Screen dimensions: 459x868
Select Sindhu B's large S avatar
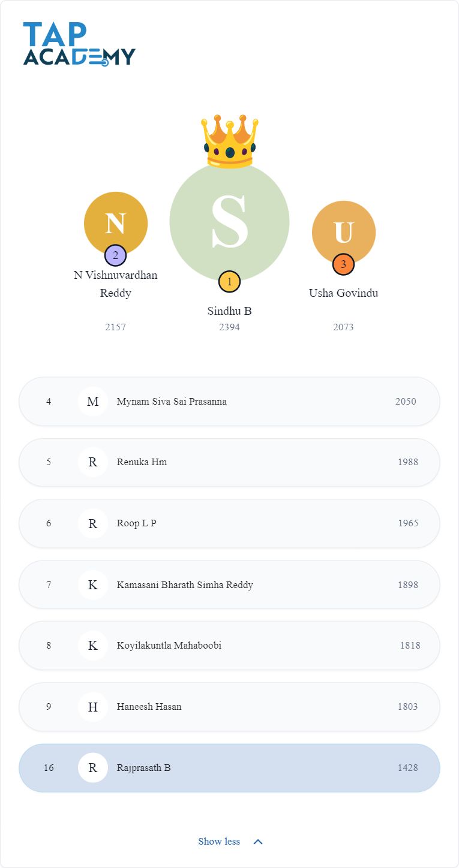tap(230, 222)
